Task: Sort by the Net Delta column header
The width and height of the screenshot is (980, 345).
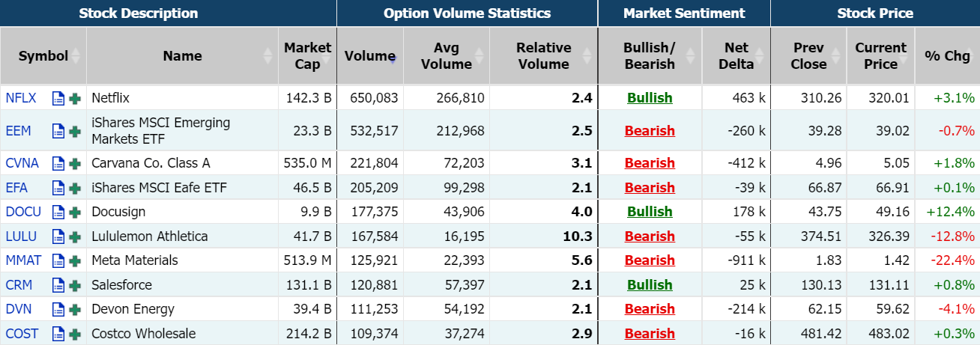Action: 736,55
